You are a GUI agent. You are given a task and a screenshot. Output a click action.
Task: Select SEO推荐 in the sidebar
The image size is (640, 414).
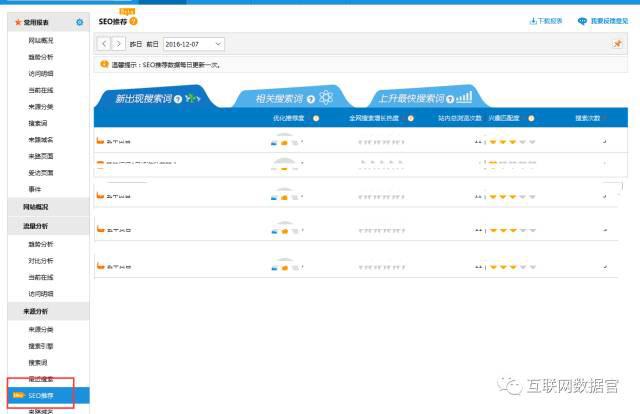pos(41,397)
